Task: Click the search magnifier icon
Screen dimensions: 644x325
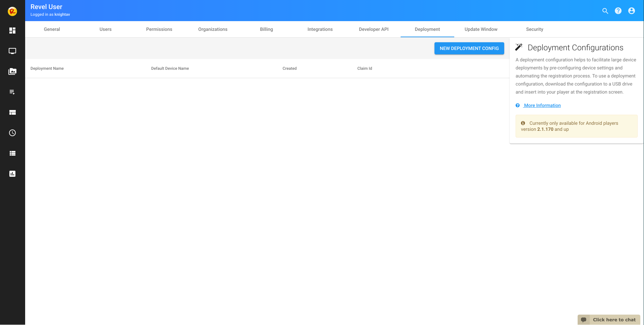Action: [605, 11]
